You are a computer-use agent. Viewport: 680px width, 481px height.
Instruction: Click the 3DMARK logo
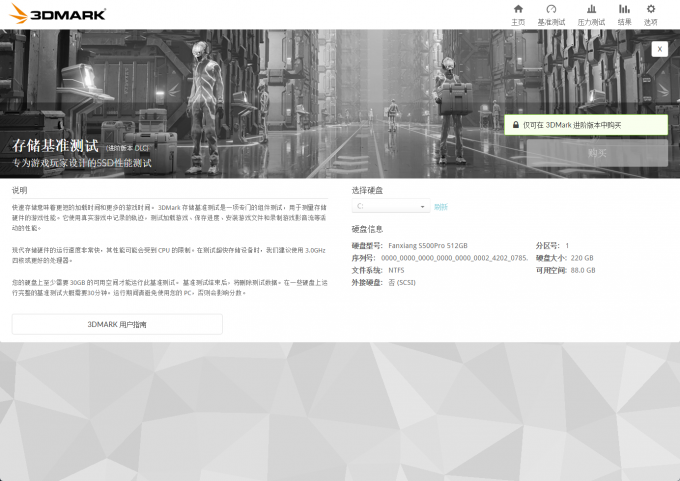(x=58, y=14)
